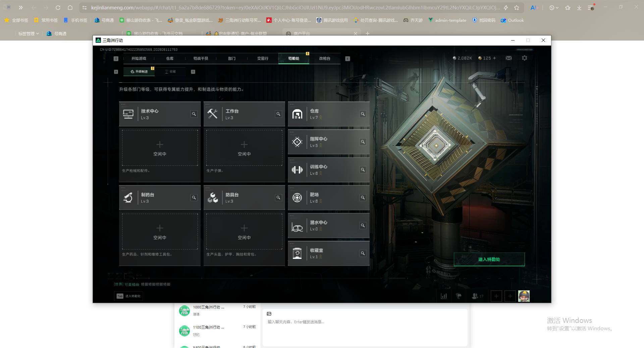Switch to the 开始游戏 tab

click(x=139, y=58)
